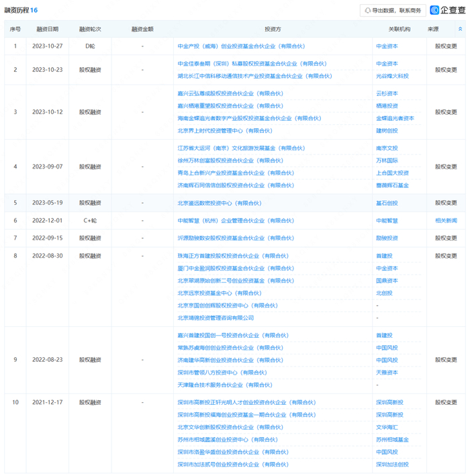This screenshot has height=476, width=470.
Task: Click the 企查查 logo icon
Action: click(x=434, y=10)
